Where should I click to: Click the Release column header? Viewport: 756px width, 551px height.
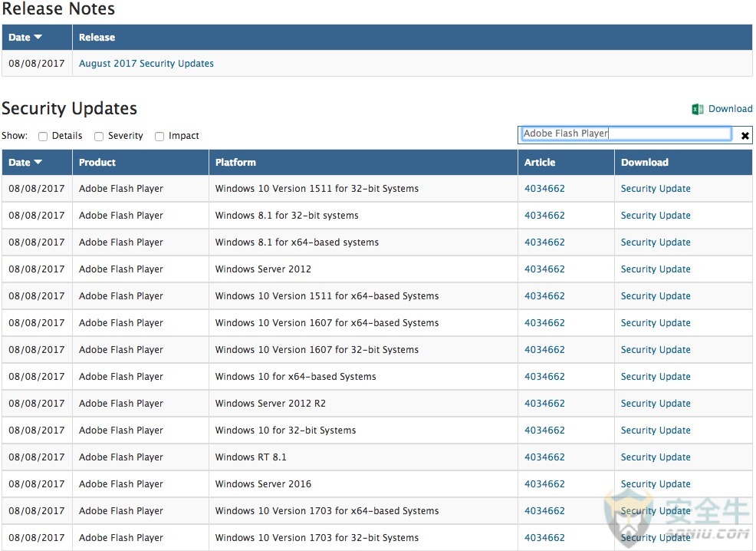(97, 37)
